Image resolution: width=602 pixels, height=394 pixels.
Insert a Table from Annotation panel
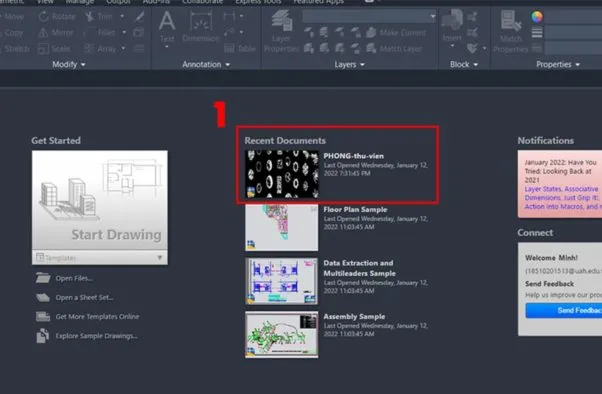(x=240, y=49)
